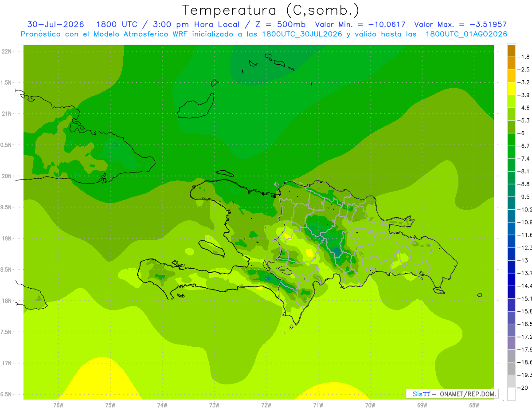
Task: Click the "19N" latitude label
Action: point(7,239)
